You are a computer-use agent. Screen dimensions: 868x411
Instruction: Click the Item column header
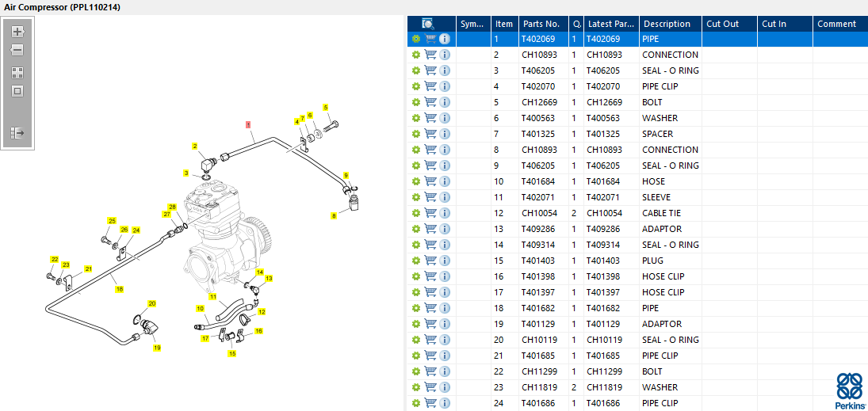point(504,24)
